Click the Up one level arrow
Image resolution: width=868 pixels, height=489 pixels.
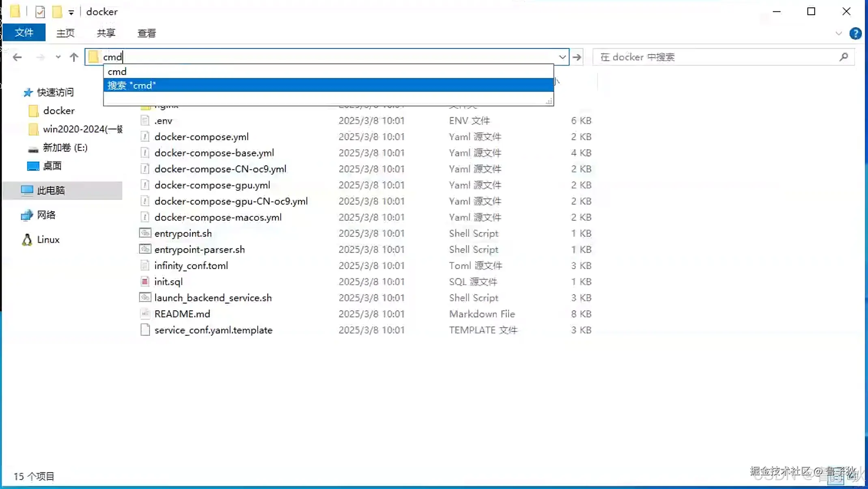(x=73, y=57)
